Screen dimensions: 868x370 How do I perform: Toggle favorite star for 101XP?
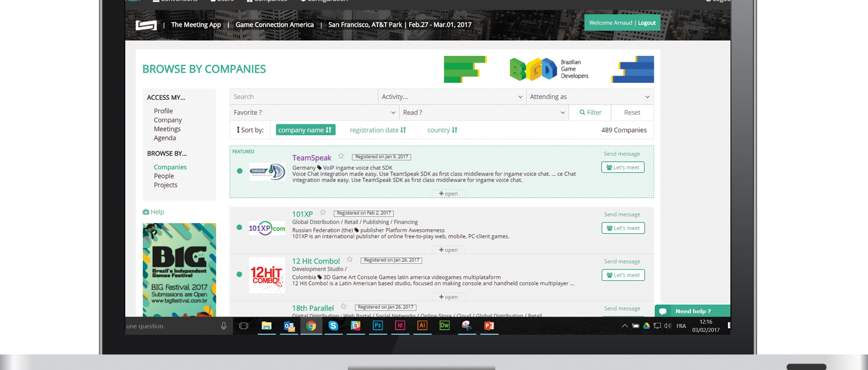click(323, 213)
